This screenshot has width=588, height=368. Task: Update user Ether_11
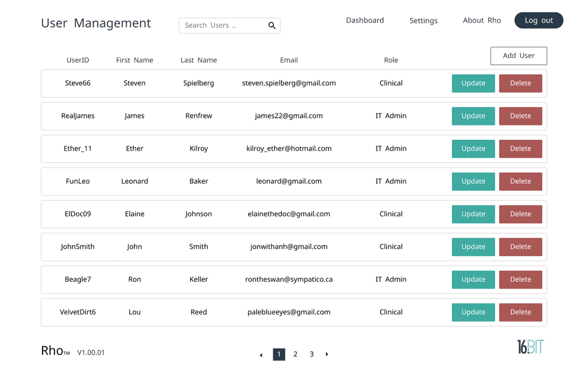[473, 148]
